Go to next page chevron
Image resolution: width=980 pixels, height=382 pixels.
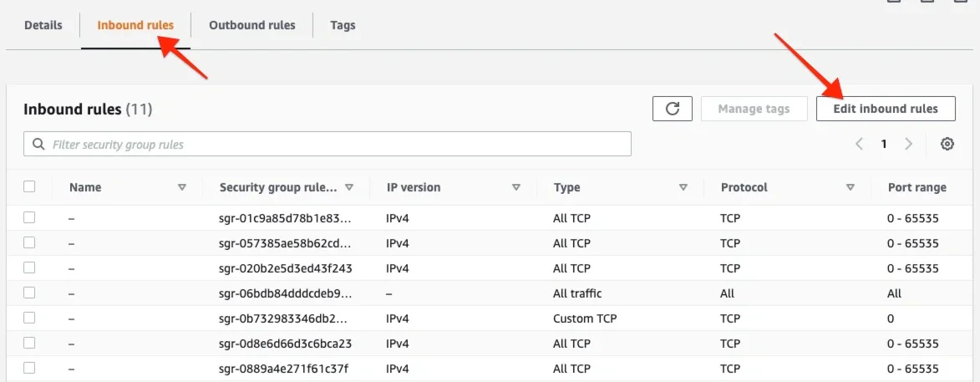[909, 144]
